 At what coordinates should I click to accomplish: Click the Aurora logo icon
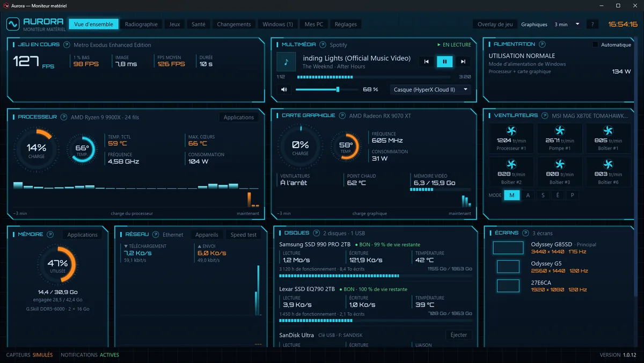[13, 24]
